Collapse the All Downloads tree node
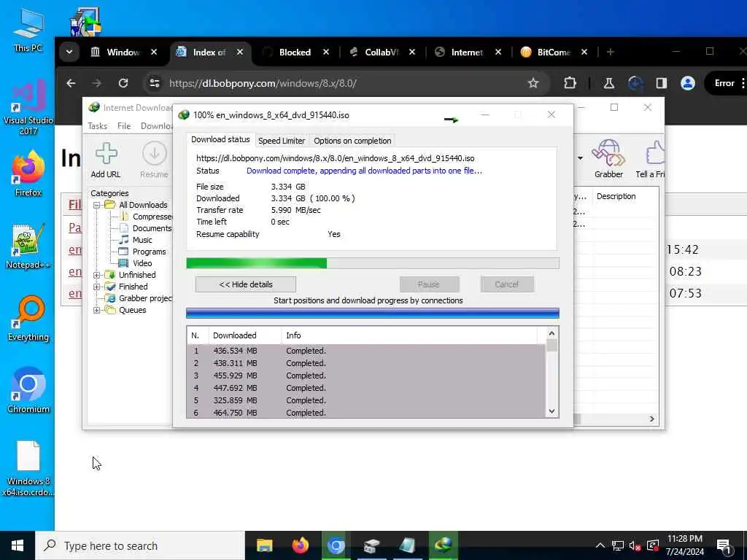The height and width of the screenshot is (560, 747). click(x=97, y=205)
